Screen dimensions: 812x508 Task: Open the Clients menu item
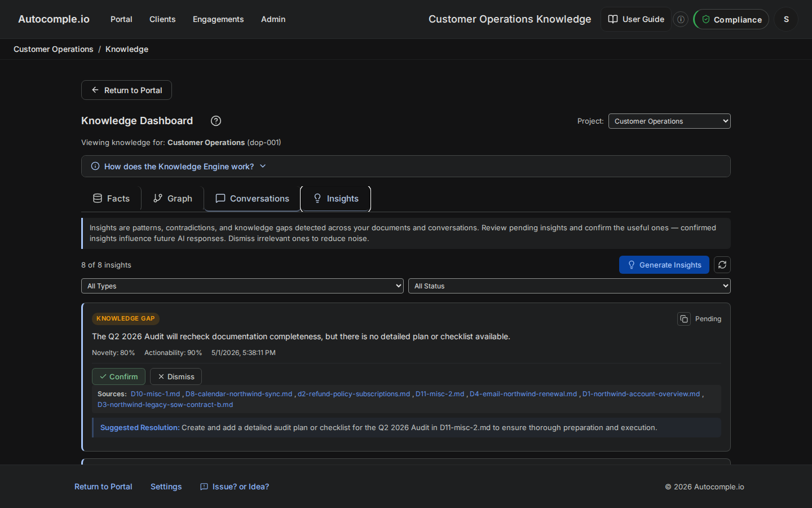click(x=162, y=19)
